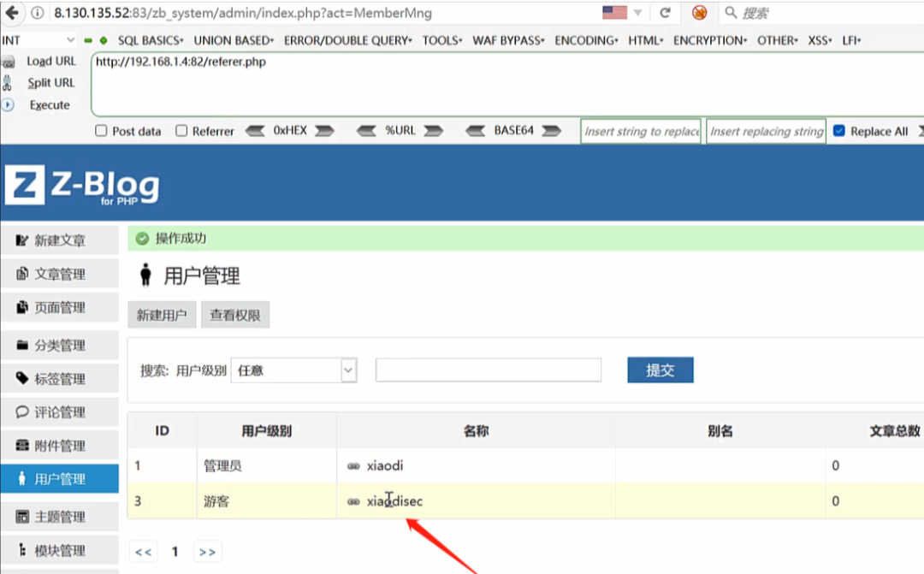The height and width of the screenshot is (574, 924).
Task: Click the browser back arrow button
Action: (11, 12)
